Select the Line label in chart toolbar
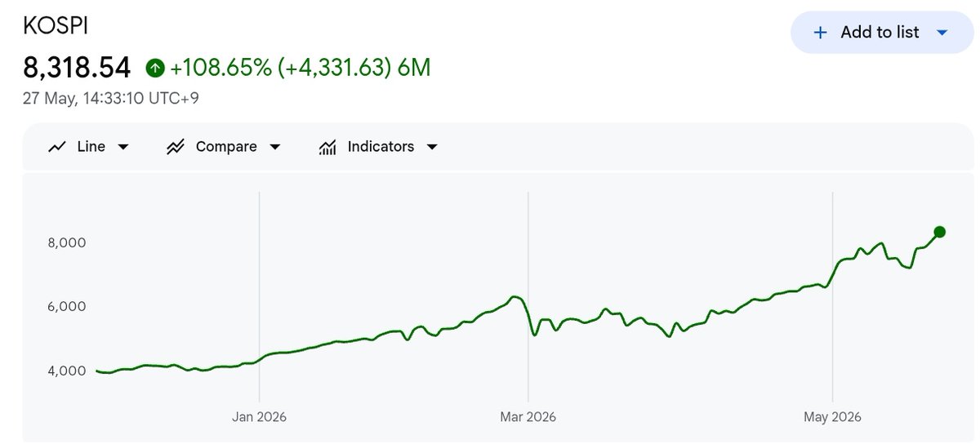The width and height of the screenshot is (980, 444). pyautogui.click(x=91, y=147)
